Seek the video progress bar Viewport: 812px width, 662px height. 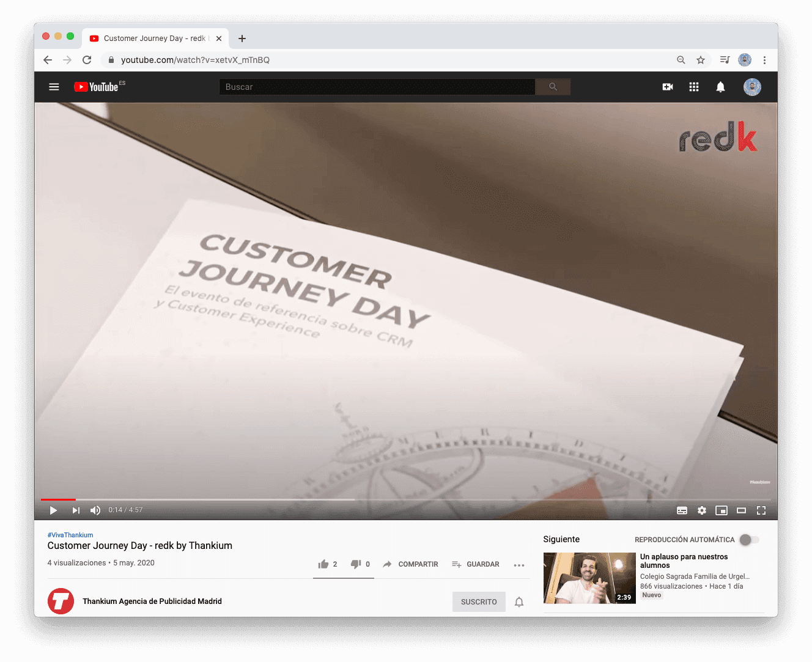point(406,499)
